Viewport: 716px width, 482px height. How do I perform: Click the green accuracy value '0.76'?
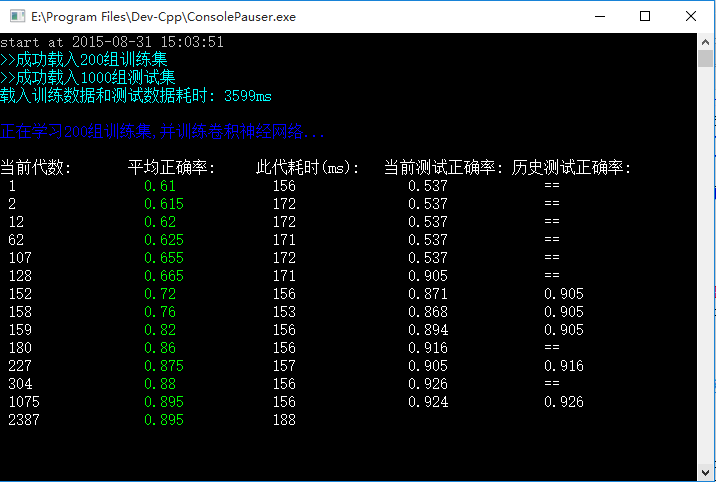(160, 312)
